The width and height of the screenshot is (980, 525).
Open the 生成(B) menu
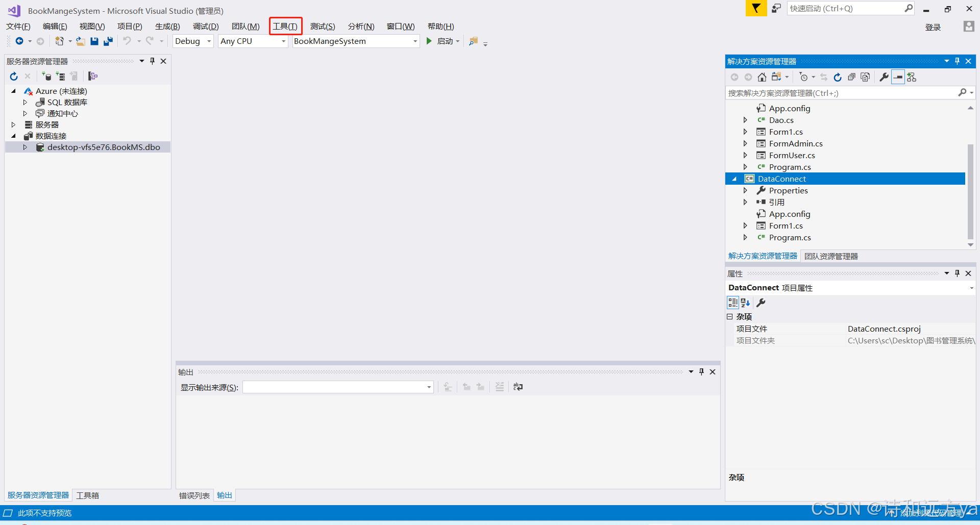167,27
